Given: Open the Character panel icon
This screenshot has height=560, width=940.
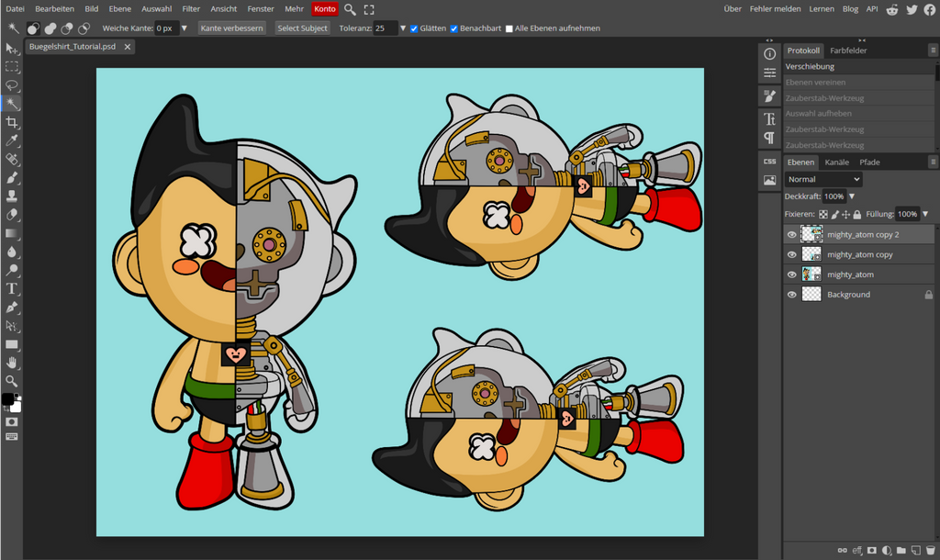Looking at the screenshot, I should tap(770, 118).
